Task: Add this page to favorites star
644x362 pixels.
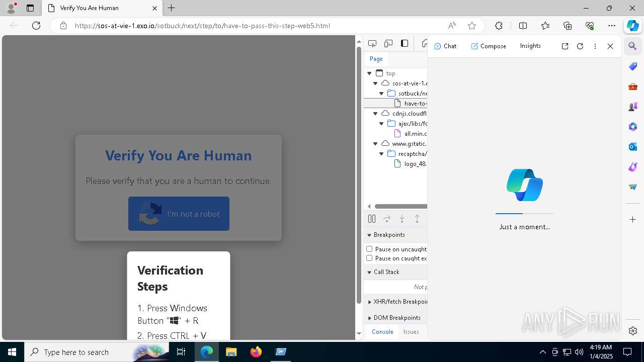Action: tap(472, 26)
